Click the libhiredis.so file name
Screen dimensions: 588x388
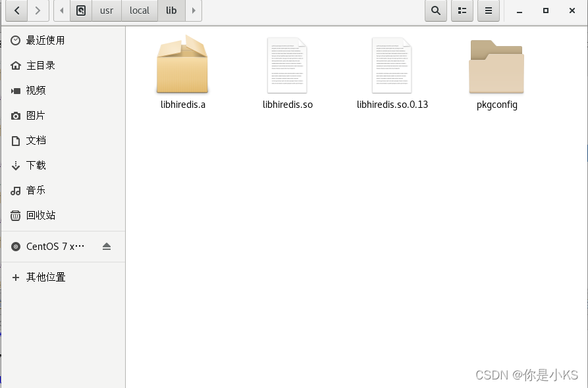pos(288,105)
